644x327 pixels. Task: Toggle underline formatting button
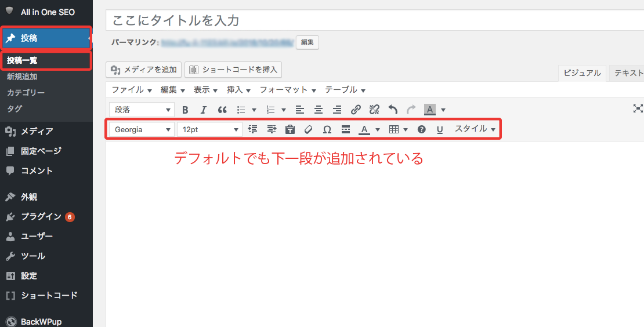(x=440, y=130)
